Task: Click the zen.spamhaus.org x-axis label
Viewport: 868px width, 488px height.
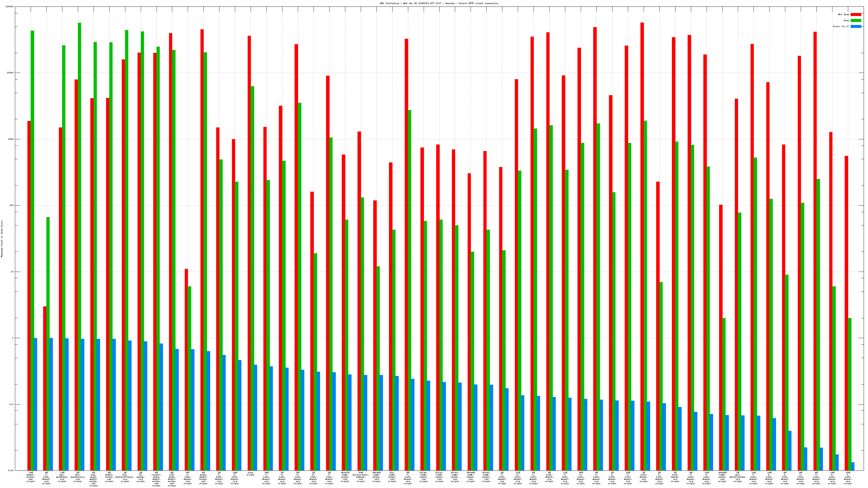Action: (62, 477)
